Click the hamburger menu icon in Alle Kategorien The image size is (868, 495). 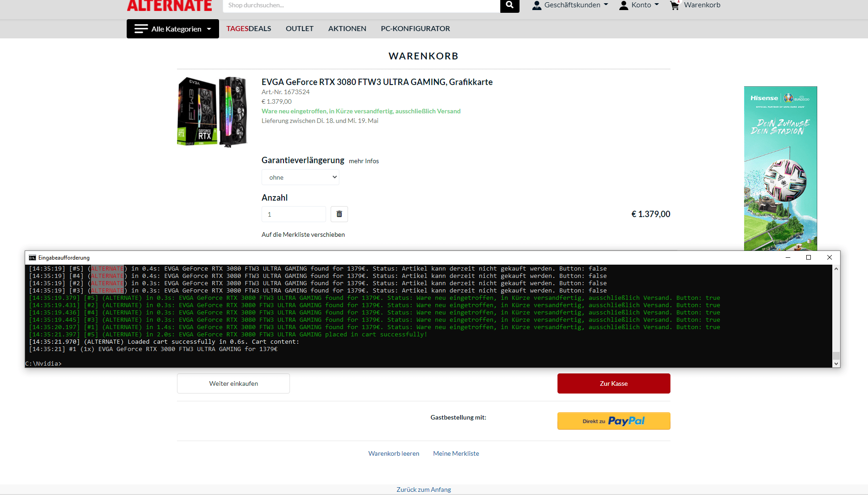click(141, 29)
